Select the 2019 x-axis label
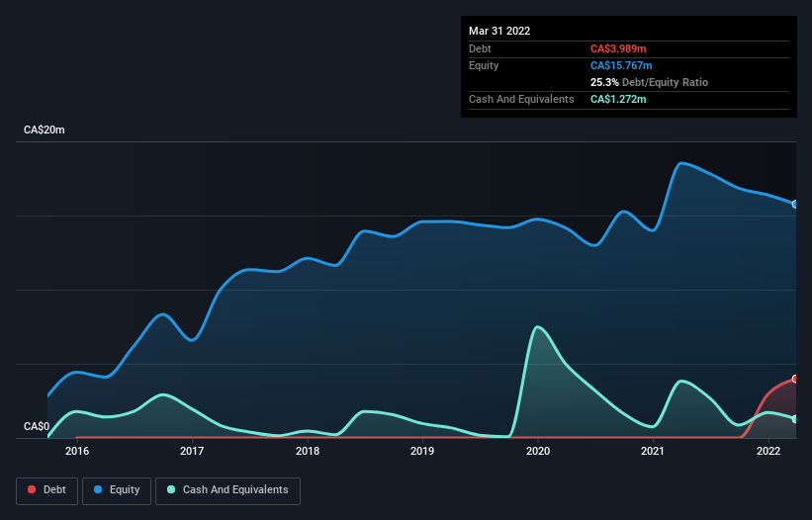 [x=422, y=451]
